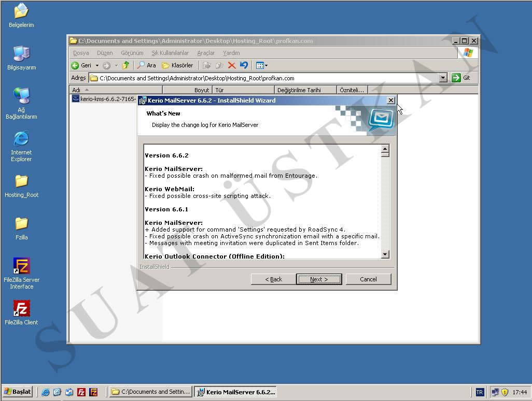This screenshot has width=532, height=401.
Task: Click the red delete X toolbar icon
Action: 232,65
